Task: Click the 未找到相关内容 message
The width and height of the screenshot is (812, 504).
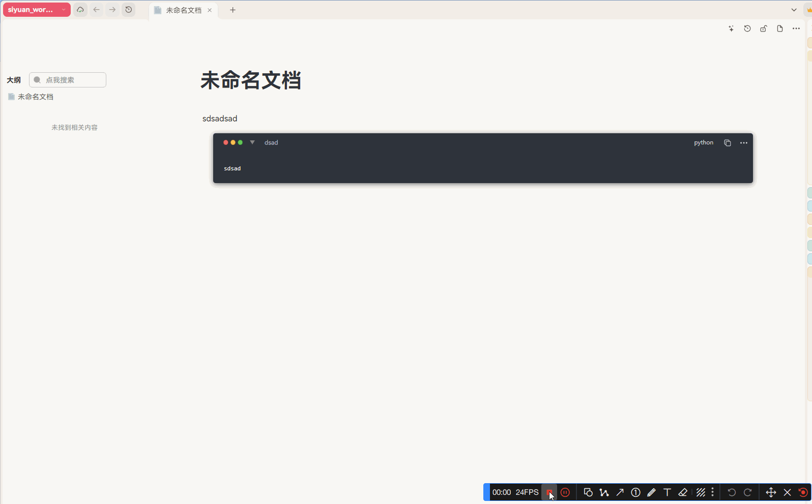Action: pos(74,128)
